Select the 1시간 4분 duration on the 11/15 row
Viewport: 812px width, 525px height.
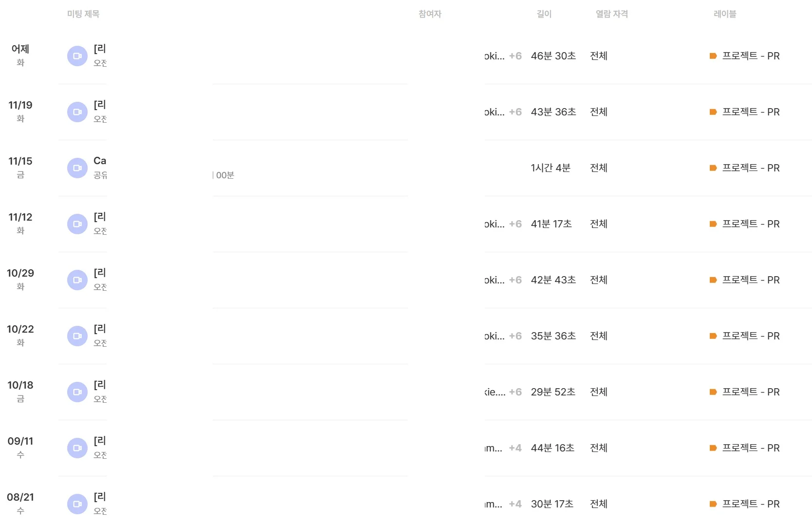click(551, 168)
